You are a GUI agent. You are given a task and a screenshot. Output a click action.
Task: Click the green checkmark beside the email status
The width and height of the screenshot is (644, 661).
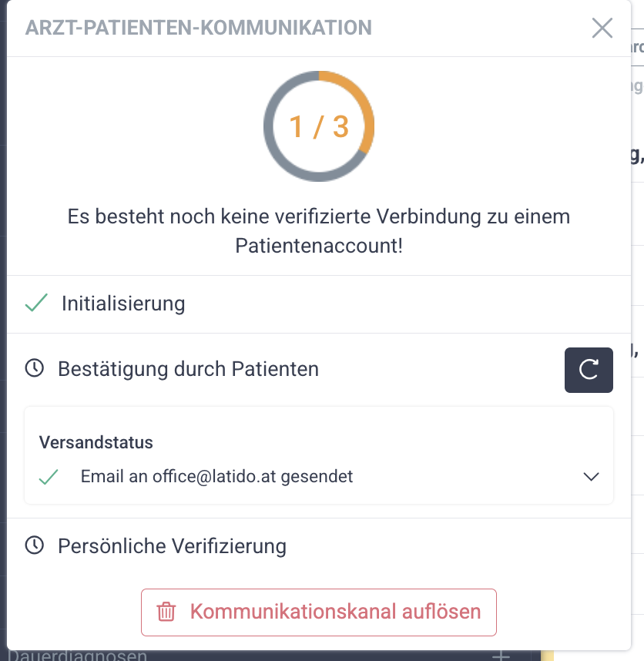[x=49, y=477]
